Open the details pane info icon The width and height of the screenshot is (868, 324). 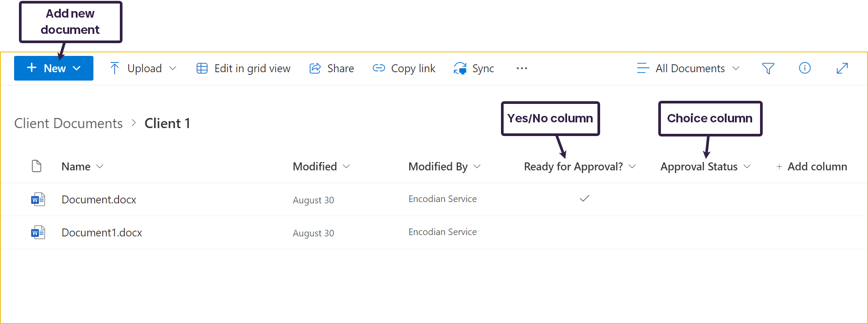805,68
